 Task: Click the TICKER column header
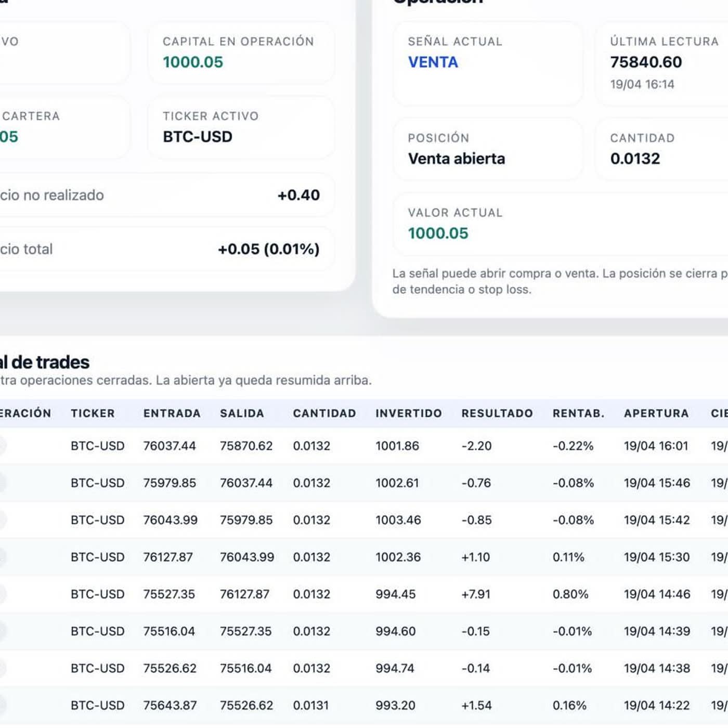click(x=93, y=413)
